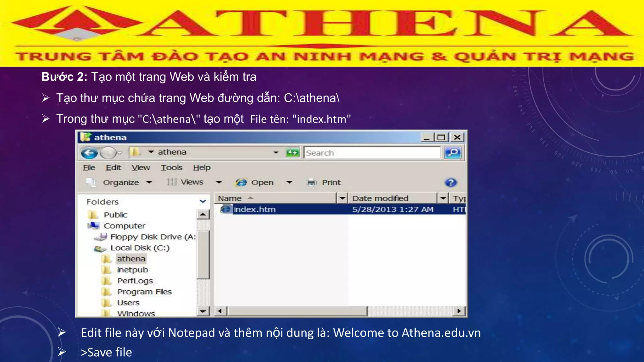
Task: Open the File menu
Action: (89, 168)
